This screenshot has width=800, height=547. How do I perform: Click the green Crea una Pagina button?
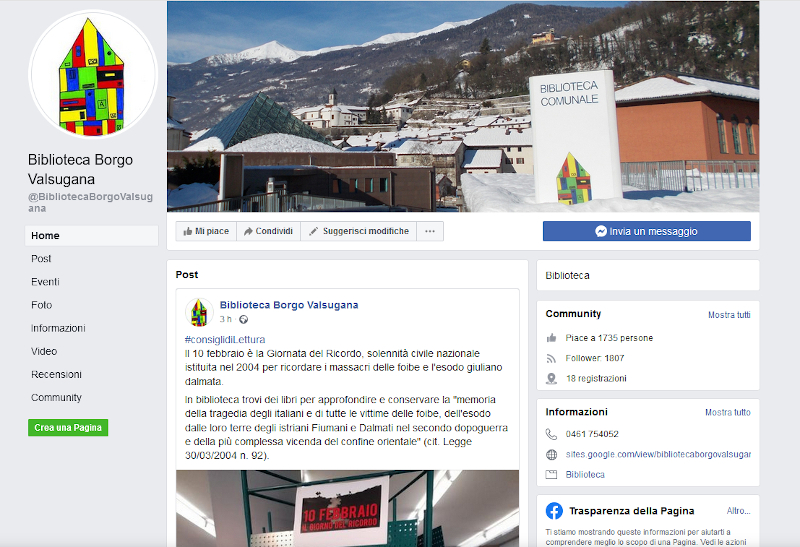[68, 428]
